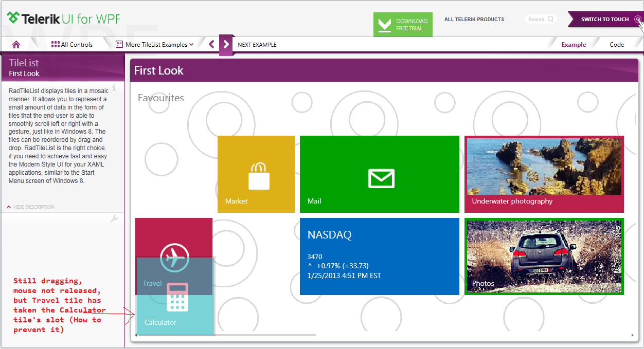Switch to the Example tab
Screen dimensions: 644x349
pyautogui.click(x=574, y=45)
